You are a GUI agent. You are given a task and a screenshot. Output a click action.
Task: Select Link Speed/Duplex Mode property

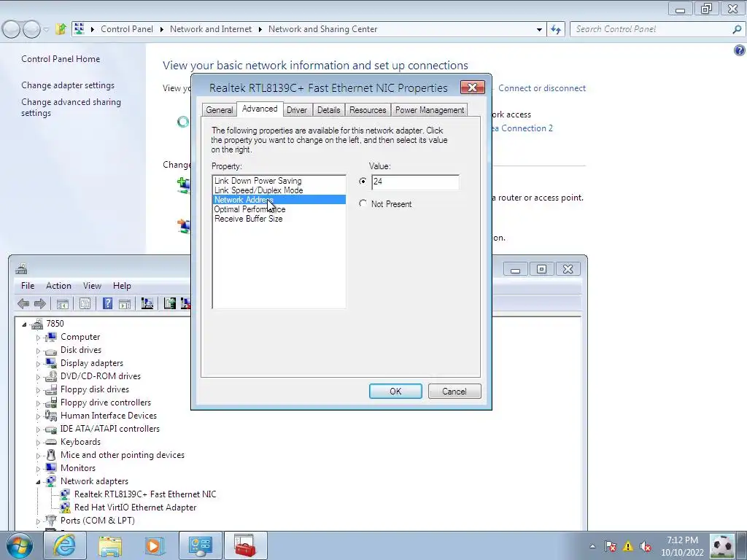pos(279,190)
